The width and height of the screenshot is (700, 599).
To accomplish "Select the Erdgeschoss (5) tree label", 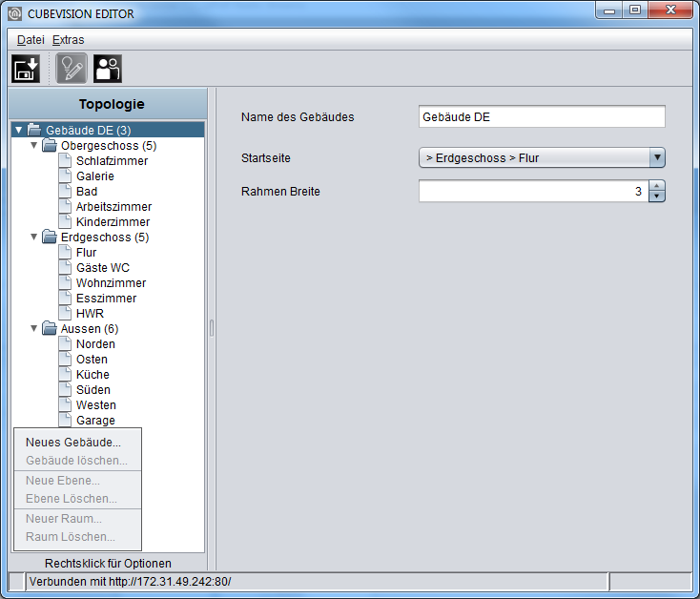I will (x=105, y=237).
